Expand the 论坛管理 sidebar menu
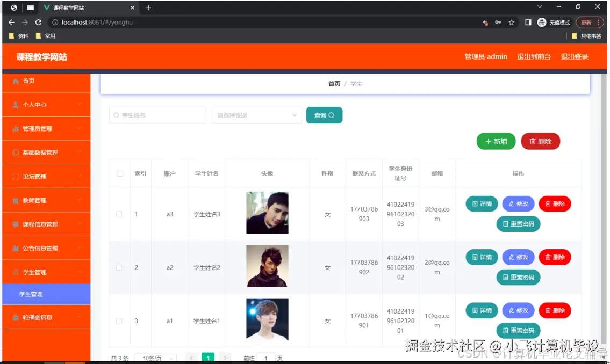This screenshot has width=610, height=364. click(80, 176)
